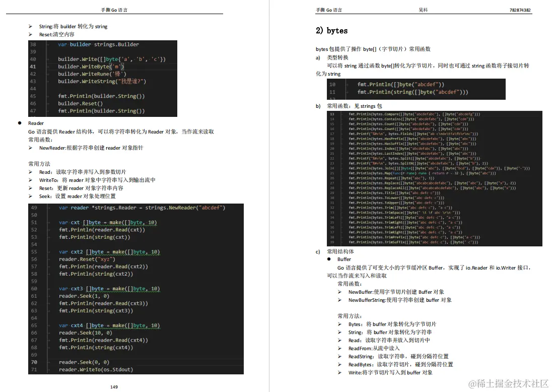Click the bulleted 'Reader' heading
The width and height of the screenshot is (552, 392).
click(36, 123)
